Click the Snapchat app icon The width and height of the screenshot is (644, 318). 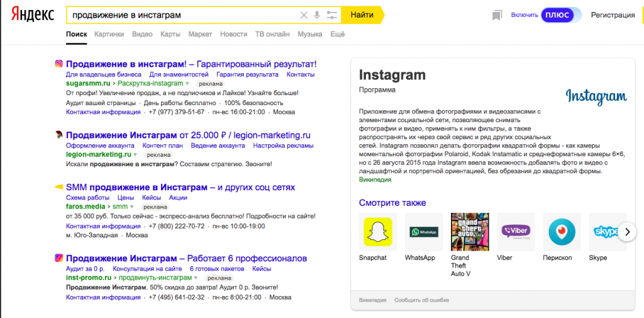pos(377,232)
